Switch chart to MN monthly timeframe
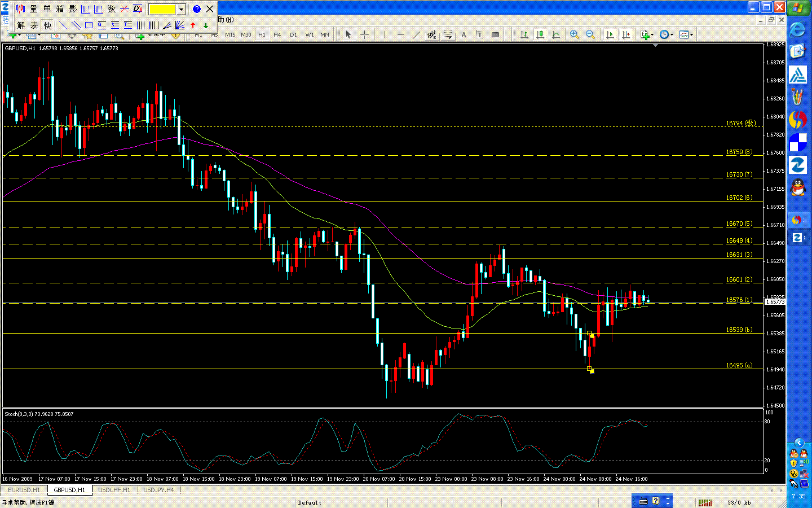 click(x=325, y=35)
